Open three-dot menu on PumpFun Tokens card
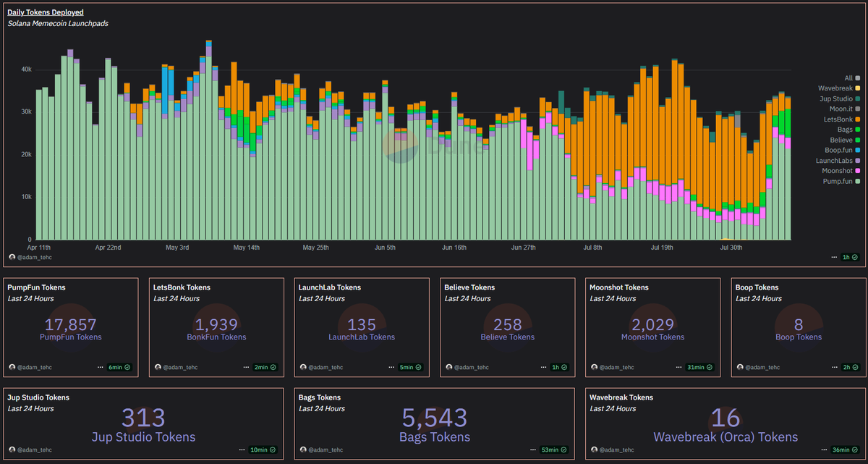This screenshot has height=464, width=868. [x=100, y=367]
